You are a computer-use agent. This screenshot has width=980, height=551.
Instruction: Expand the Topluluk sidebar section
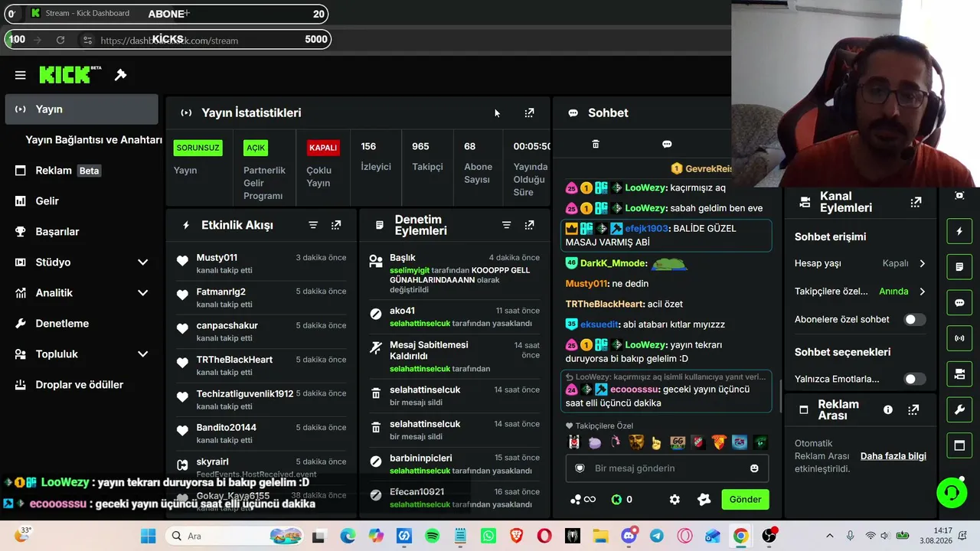(142, 354)
